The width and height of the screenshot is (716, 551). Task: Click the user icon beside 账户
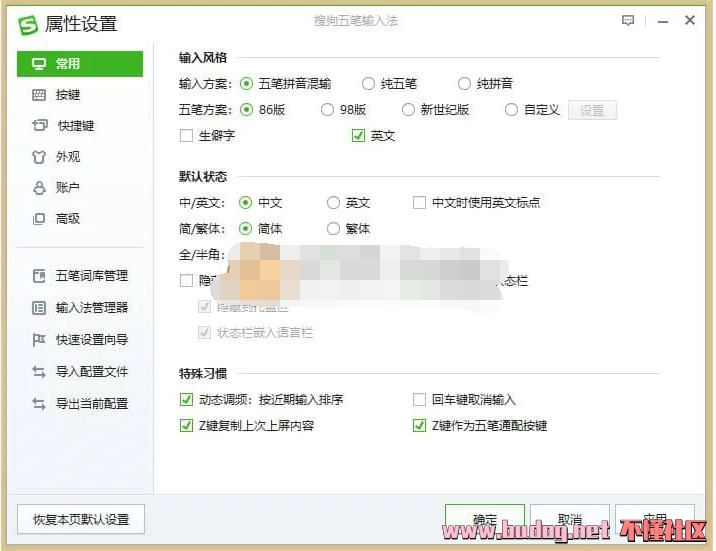39,188
